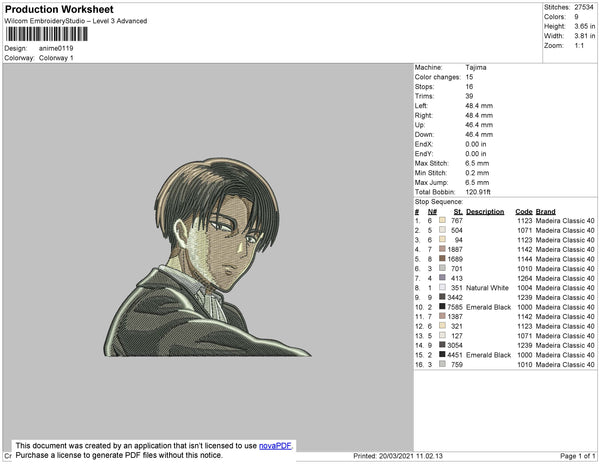Click code '1264' in row 7
600x464 pixels.
coord(525,278)
